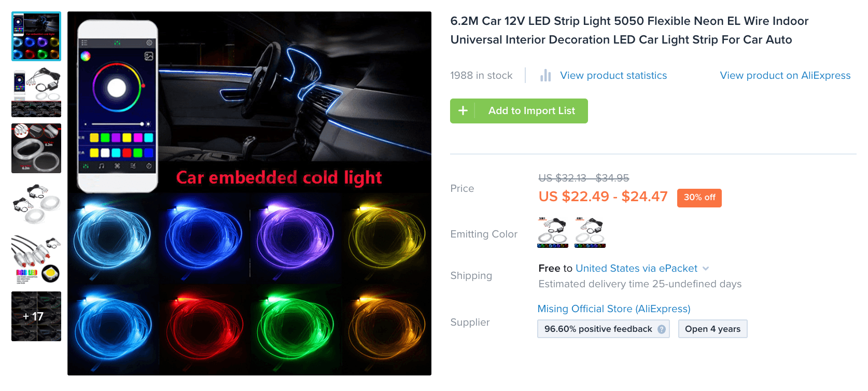868x391 pixels.
Task: Click the plus icon on Add to Import List
Action: pyautogui.click(x=463, y=110)
